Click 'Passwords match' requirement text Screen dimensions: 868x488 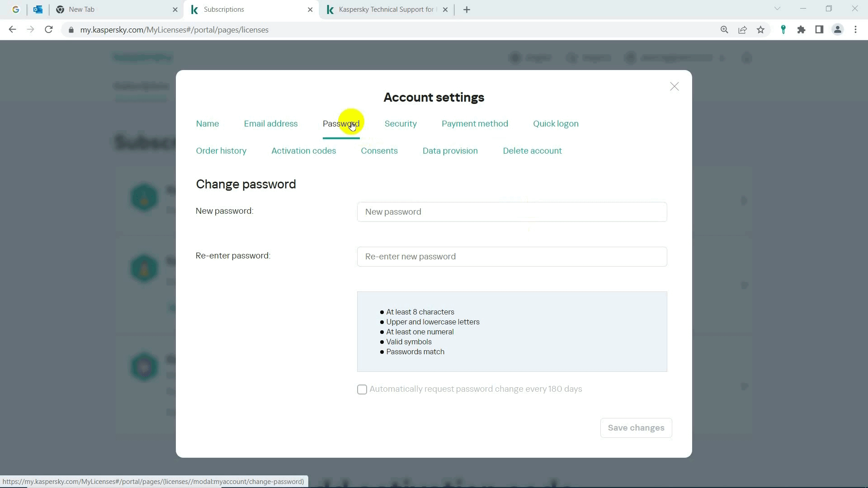pyautogui.click(x=415, y=352)
